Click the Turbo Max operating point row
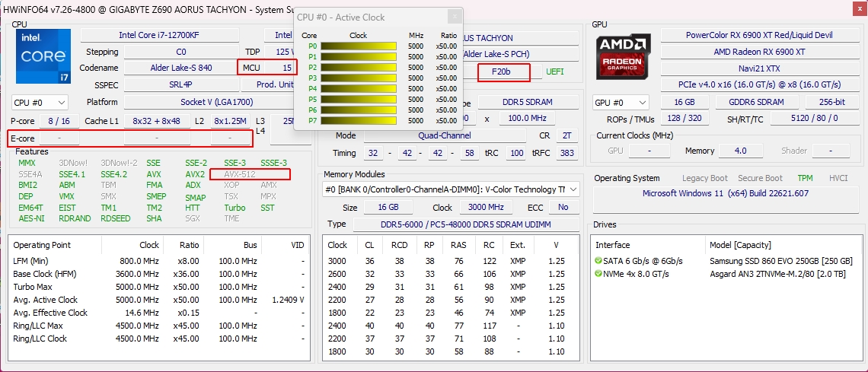Image resolution: width=868 pixels, height=372 pixels. click(159, 287)
